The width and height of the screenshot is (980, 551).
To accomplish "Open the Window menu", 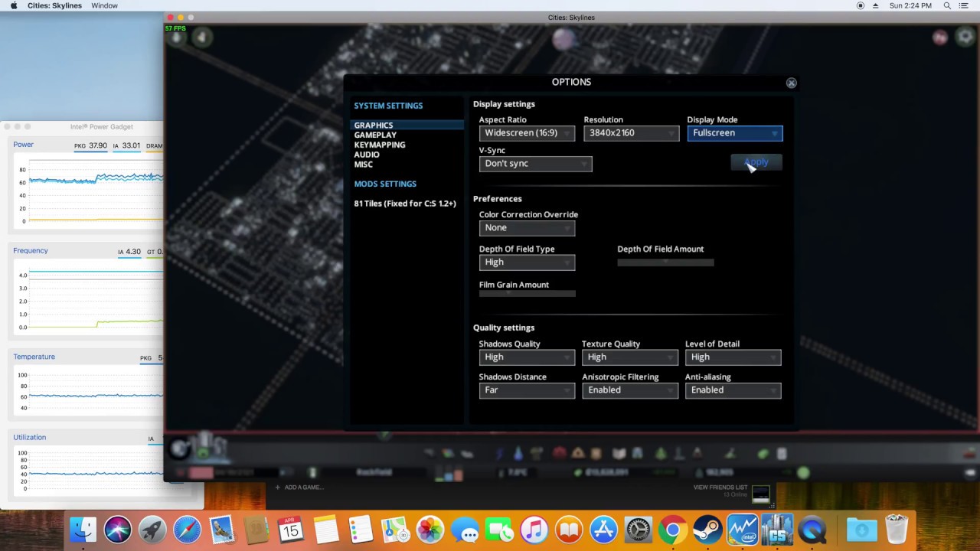I will [104, 5].
